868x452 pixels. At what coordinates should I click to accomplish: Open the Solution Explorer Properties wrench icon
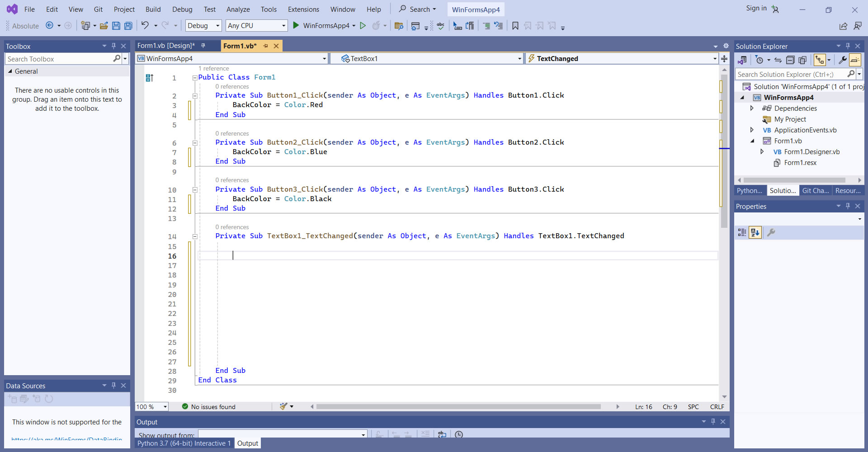click(x=842, y=60)
